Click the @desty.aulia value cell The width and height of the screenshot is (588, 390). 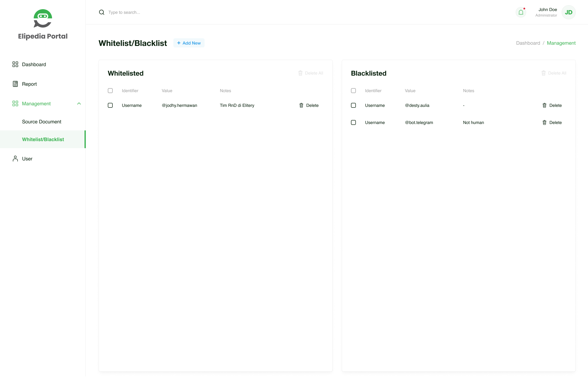(x=417, y=105)
